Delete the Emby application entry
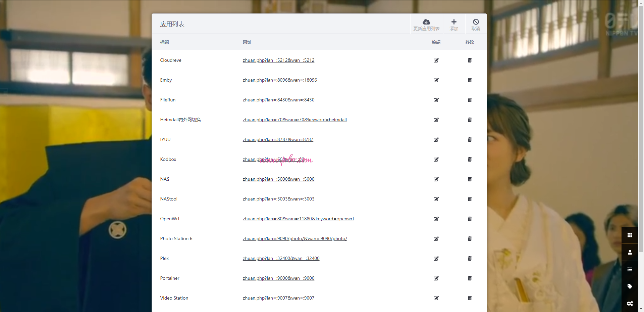The width and height of the screenshot is (644, 312). [x=470, y=80]
